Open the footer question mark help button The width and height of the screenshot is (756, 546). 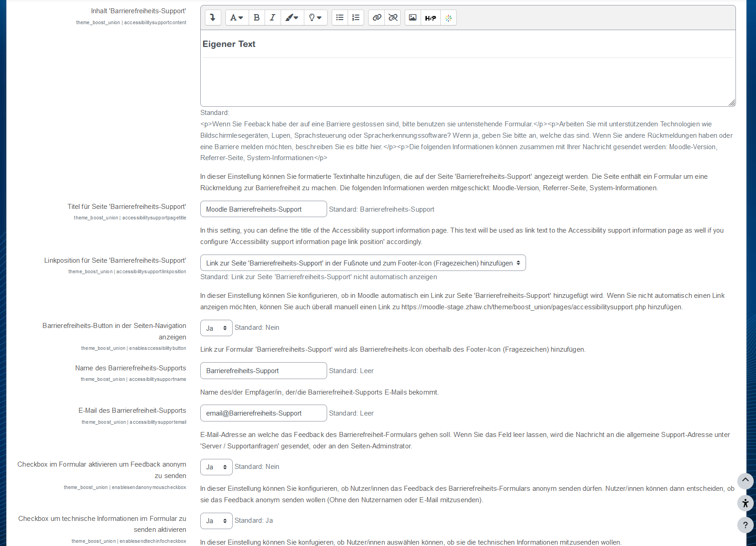[746, 525]
